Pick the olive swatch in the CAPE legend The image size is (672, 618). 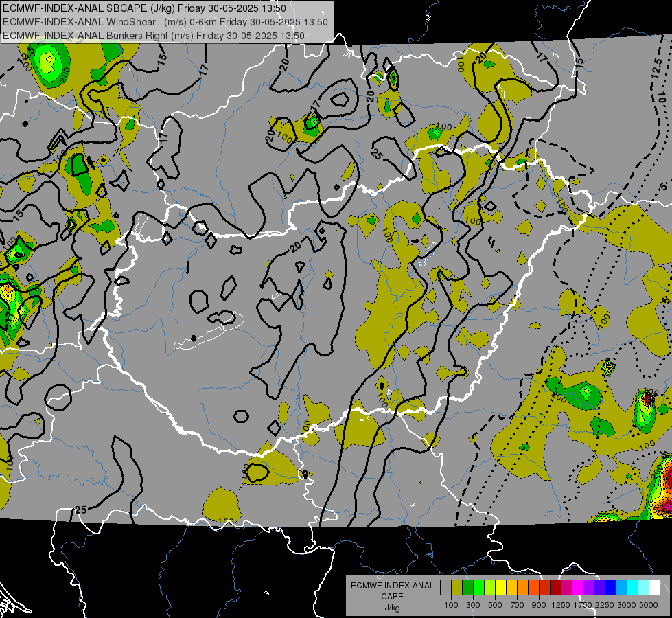(x=456, y=588)
